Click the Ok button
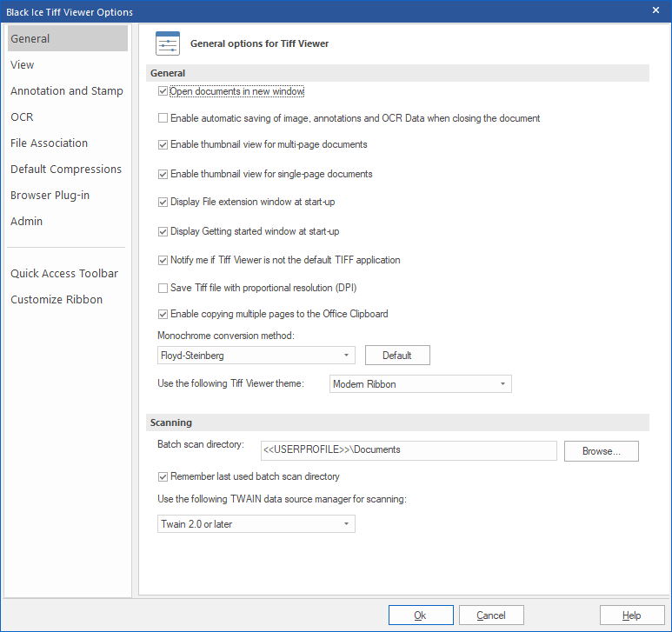 pyautogui.click(x=421, y=615)
